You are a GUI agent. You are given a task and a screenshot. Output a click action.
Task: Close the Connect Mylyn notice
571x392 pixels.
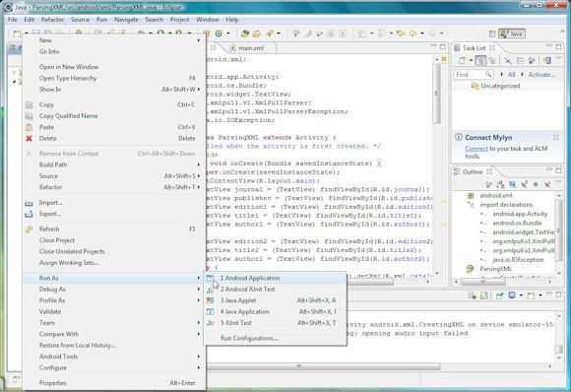[555, 137]
